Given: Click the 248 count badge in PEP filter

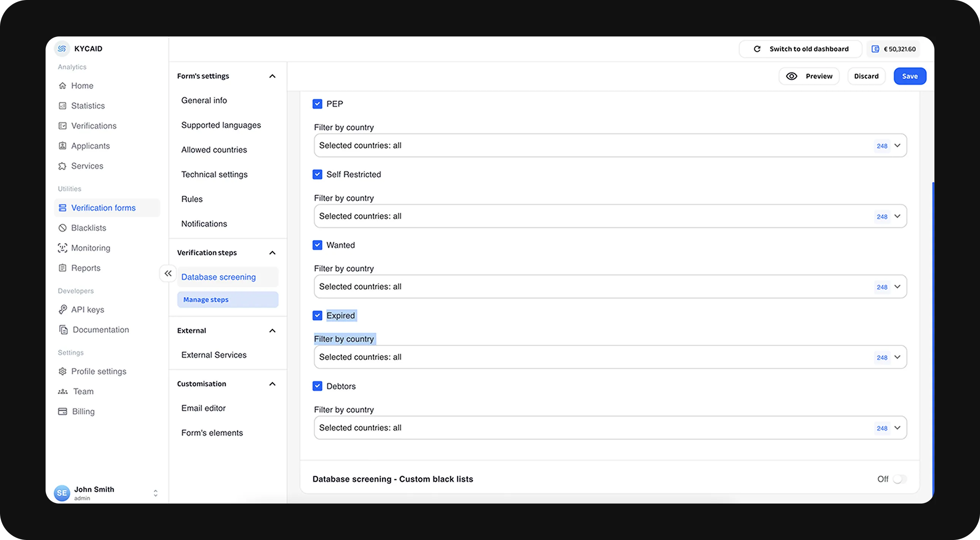Looking at the screenshot, I should (882, 146).
